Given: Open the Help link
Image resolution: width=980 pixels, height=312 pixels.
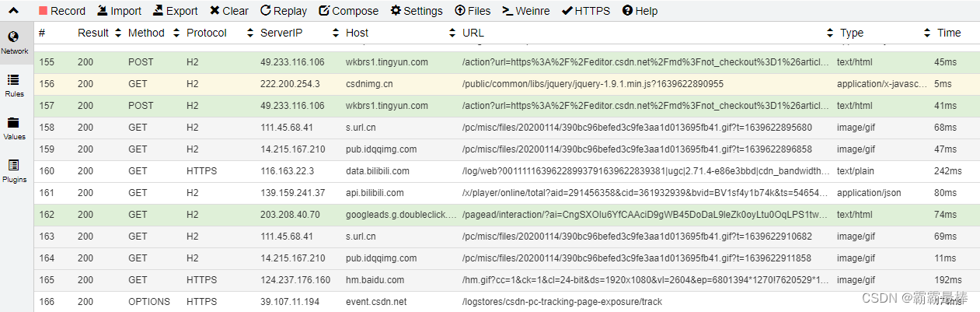Looking at the screenshot, I should tap(640, 11).
